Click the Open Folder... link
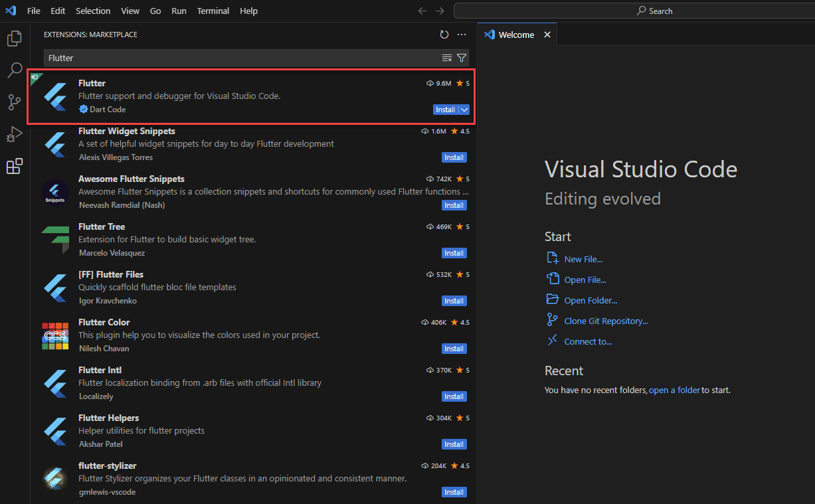The height and width of the screenshot is (504, 815). [x=590, y=300]
